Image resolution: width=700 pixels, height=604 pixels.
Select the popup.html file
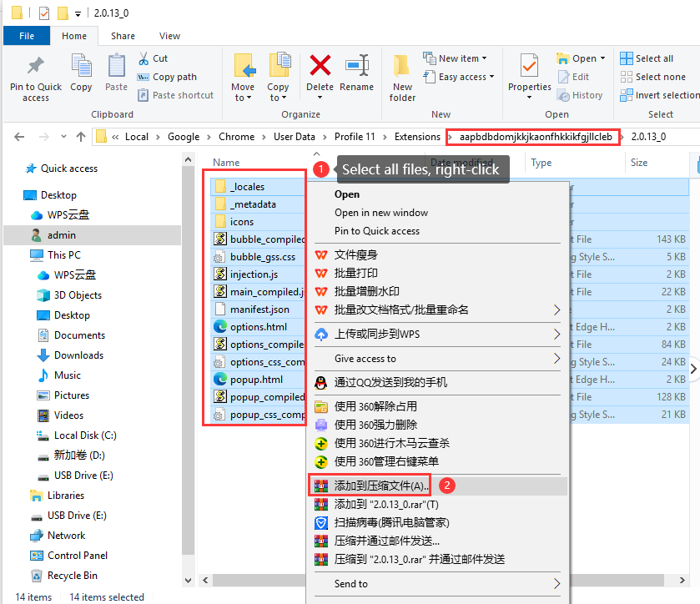point(256,380)
